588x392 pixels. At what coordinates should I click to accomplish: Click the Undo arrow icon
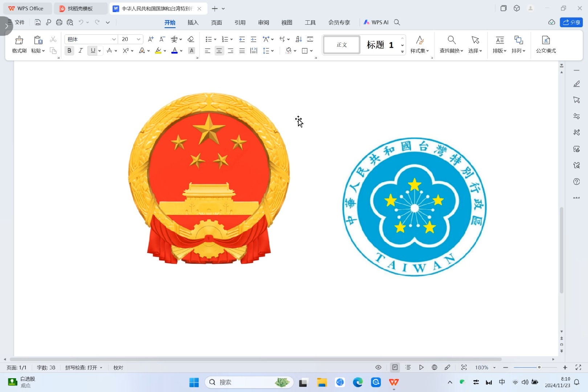pyautogui.click(x=81, y=23)
